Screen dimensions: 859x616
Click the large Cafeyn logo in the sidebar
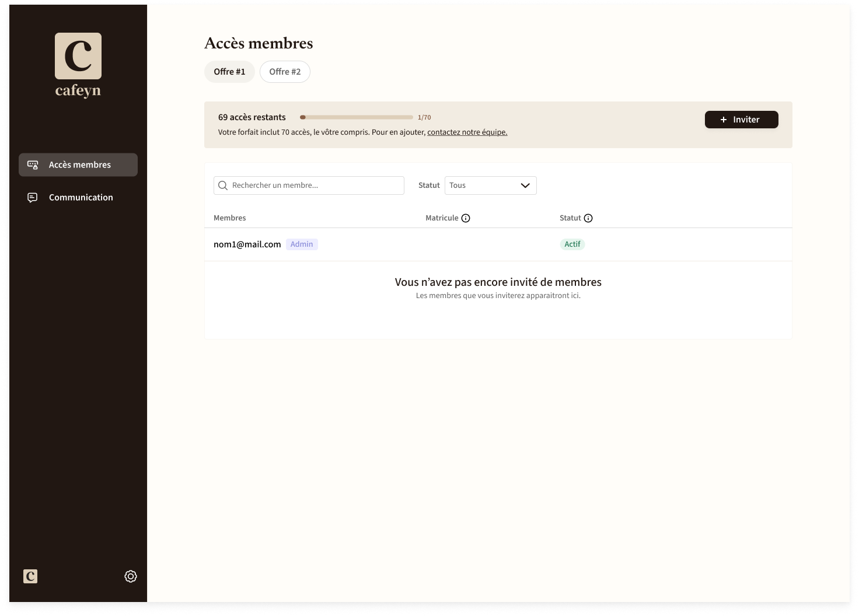pos(78,65)
